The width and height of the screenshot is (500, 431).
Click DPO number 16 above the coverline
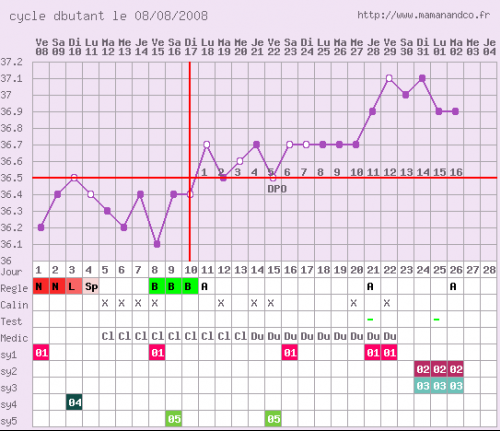click(456, 172)
